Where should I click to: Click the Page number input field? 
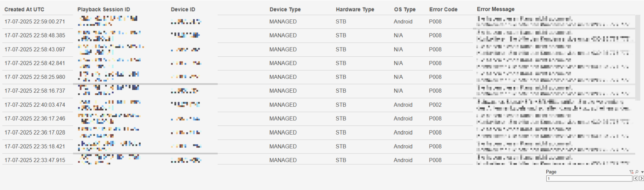tap(589, 178)
